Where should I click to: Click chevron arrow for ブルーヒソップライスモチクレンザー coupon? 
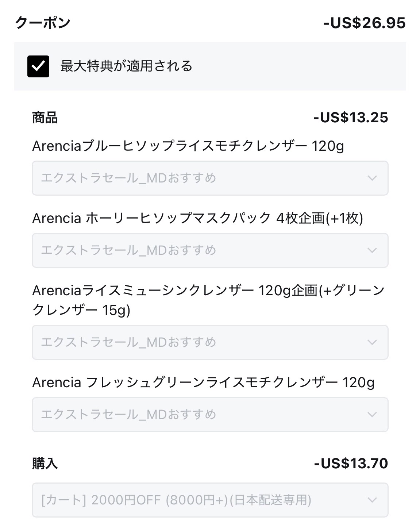tap(372, 178)
